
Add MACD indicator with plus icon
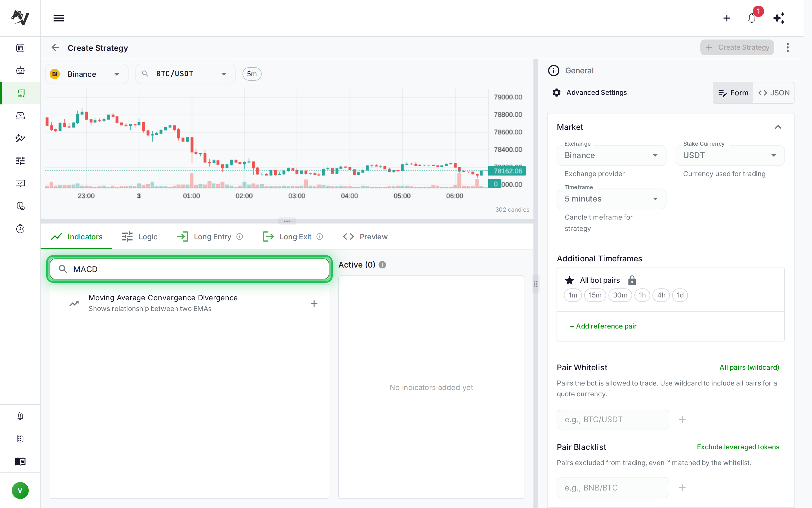(x=314, y=304)
